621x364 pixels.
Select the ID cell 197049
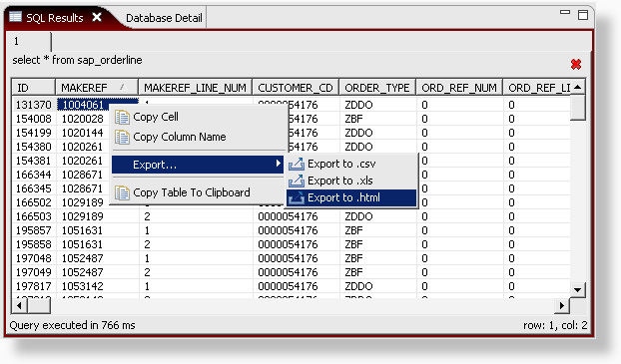click(x=33, y=272)
